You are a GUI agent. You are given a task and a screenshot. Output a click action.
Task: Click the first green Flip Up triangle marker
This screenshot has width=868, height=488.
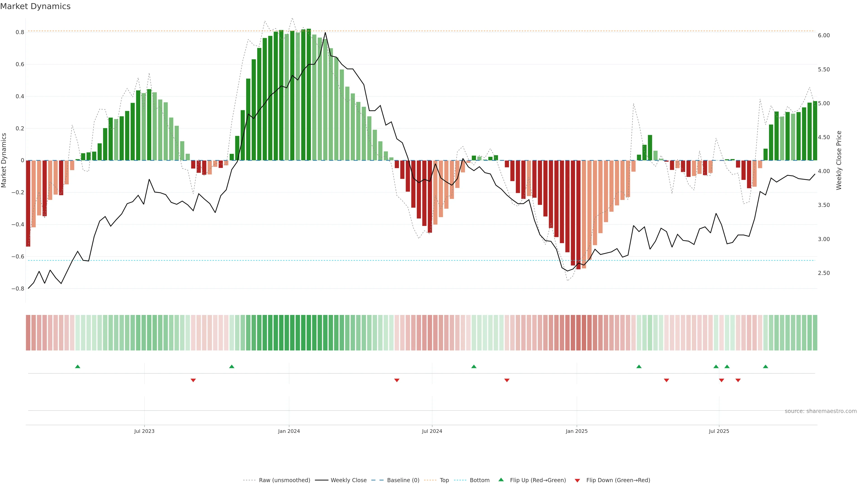(78, 366)
